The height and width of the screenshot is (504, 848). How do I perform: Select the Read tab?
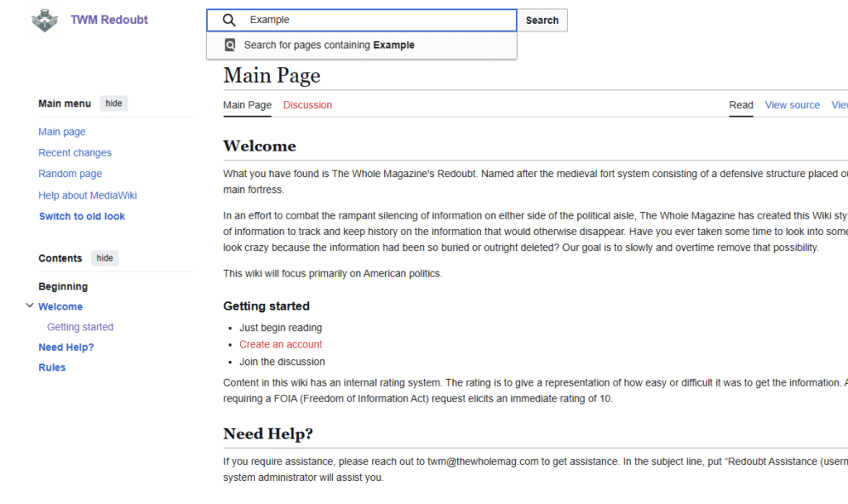point(740,105)
